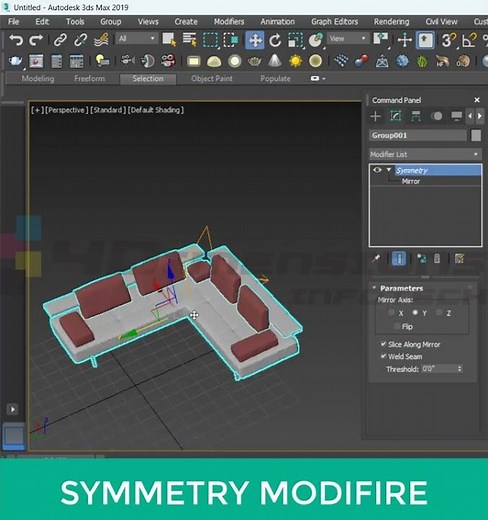Switch to the Populate ribbon tab
The image size is (488, 520).
click(x=275, y=79)
